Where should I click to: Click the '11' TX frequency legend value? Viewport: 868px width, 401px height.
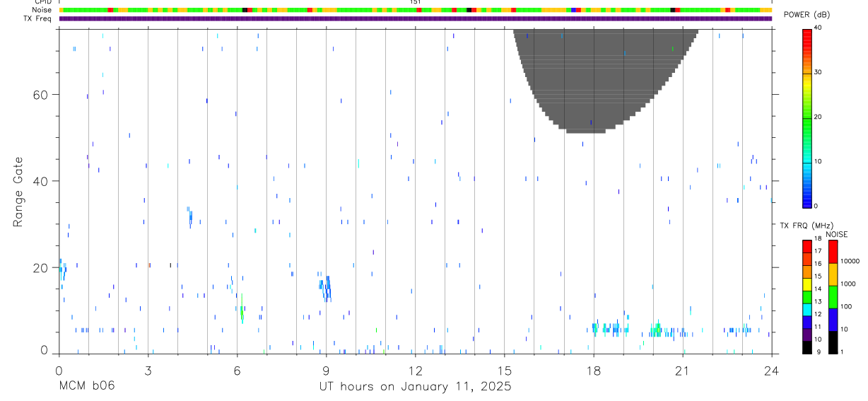click(817, 327)
